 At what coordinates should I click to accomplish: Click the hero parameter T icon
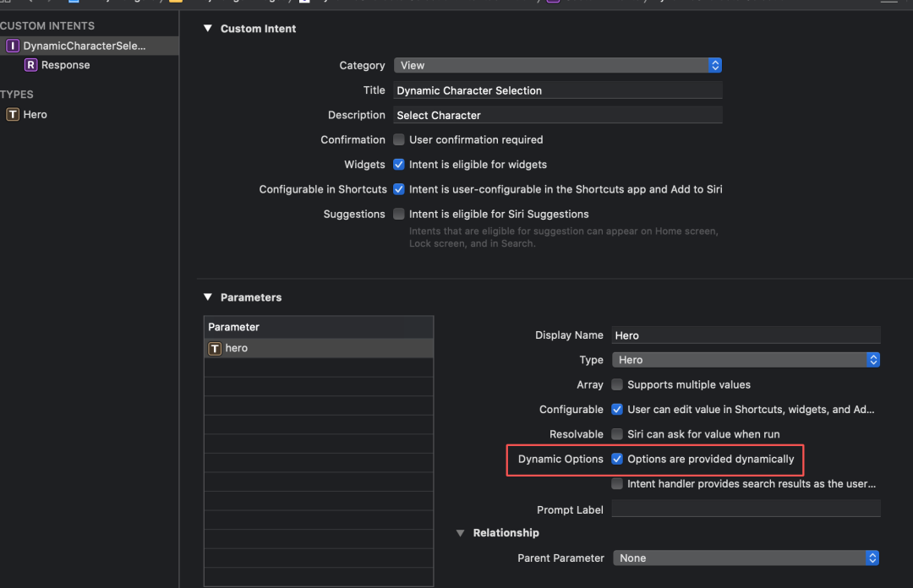click(x=215, y=348)
